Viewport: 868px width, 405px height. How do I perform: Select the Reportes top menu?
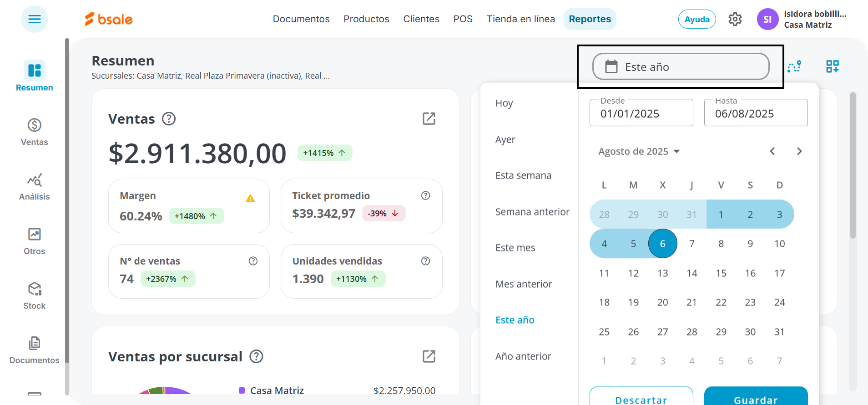pos(590,19)
